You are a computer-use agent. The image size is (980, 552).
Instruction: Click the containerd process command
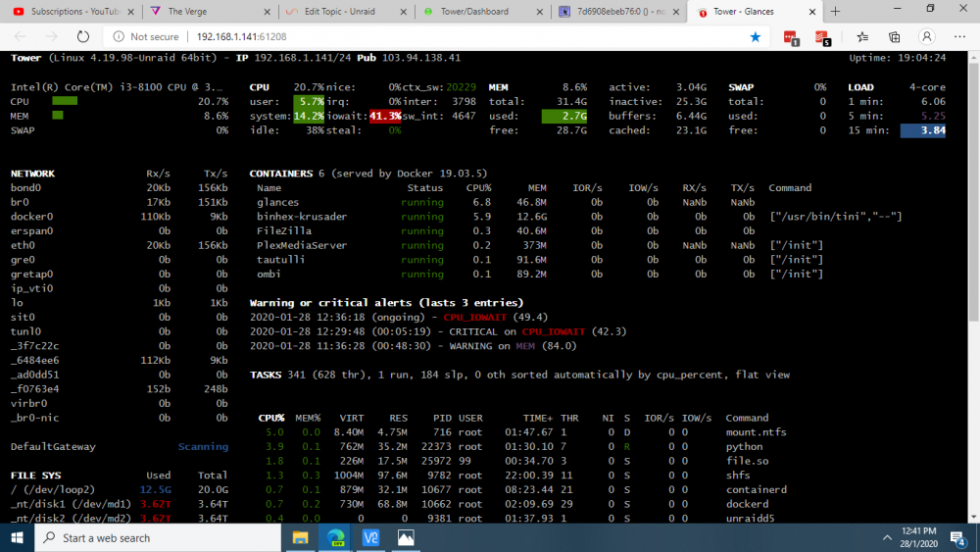[x=756, y=489]
